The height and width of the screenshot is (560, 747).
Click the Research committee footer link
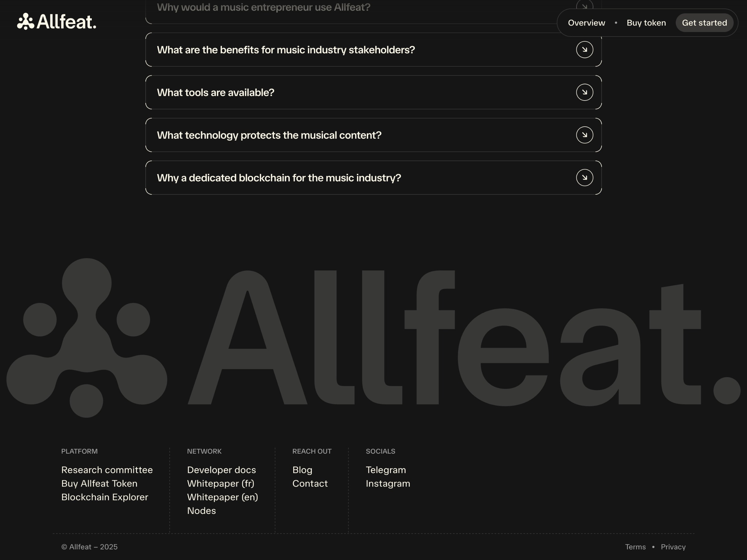(107, 470)
